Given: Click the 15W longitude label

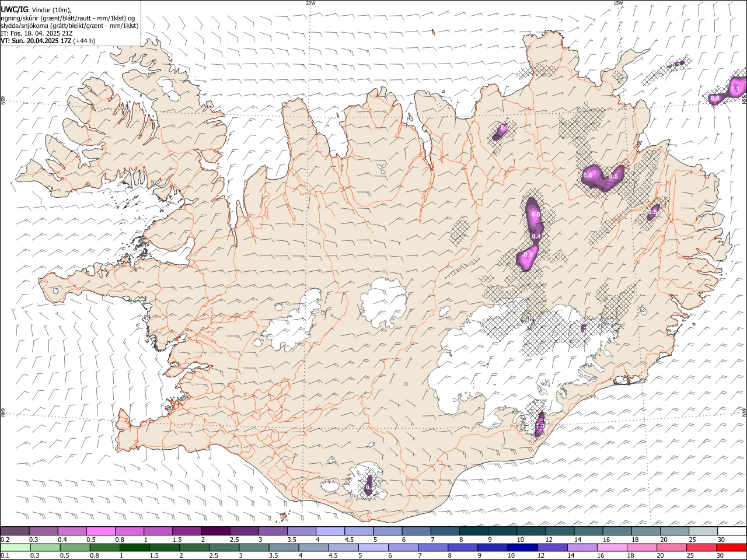Looking at the screenshot, I should pos(618,3).
